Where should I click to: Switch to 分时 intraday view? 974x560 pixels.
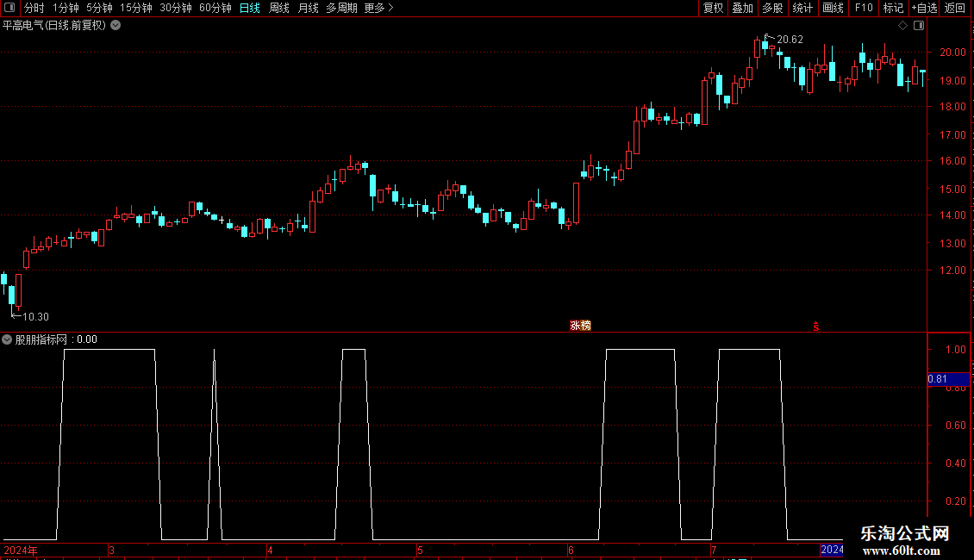point(34,8)
